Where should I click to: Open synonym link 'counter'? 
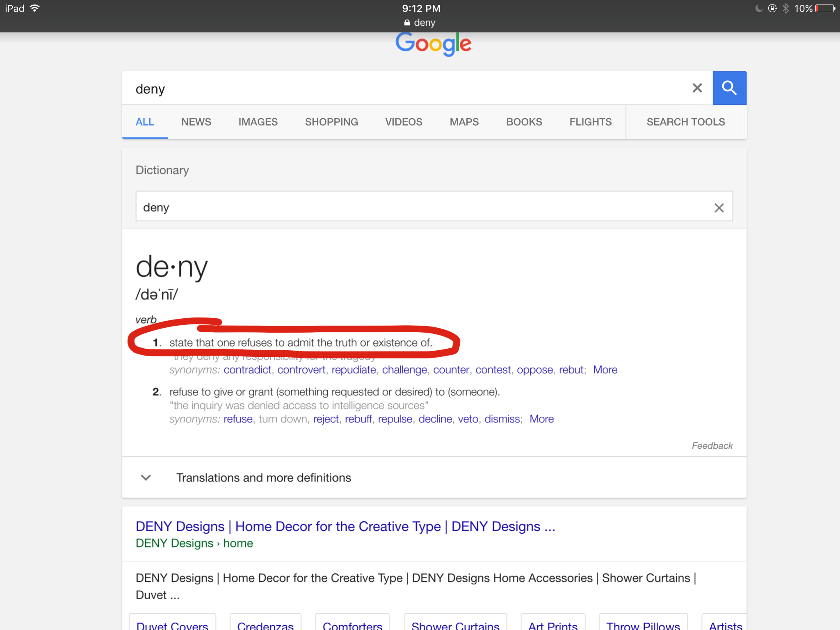[451, 370]
